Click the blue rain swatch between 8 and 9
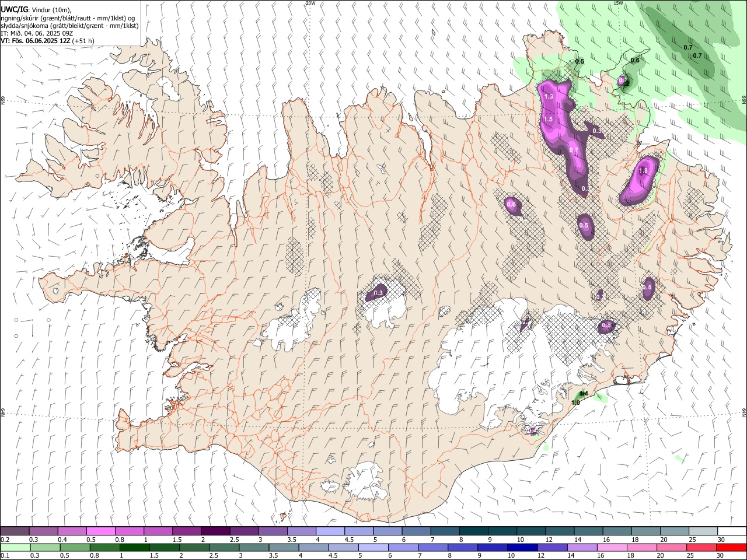Screen dimensions: 747x560 click(x=463, y=548)
